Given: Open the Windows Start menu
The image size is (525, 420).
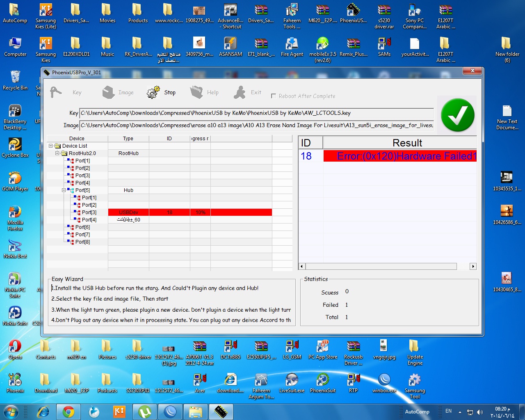Looking at the screenshot, I should pos(11,411).
